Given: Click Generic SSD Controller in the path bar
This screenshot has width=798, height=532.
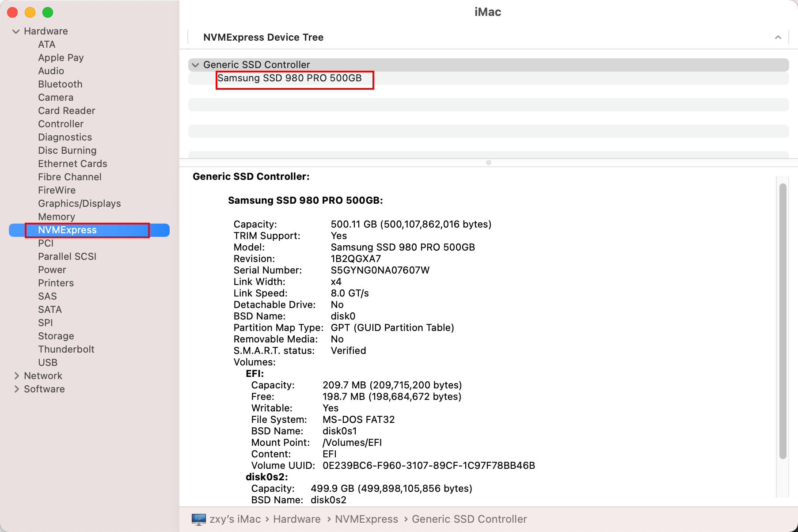Looking at the screenshot, I should 469,519.
